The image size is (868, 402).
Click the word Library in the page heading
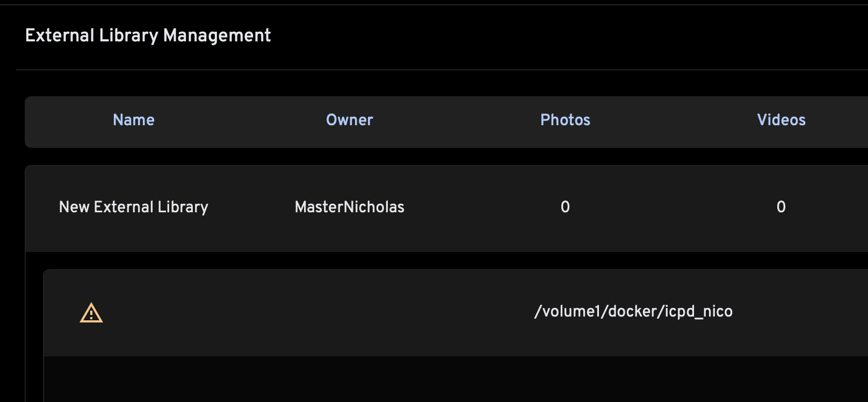(x=128, y=35)
